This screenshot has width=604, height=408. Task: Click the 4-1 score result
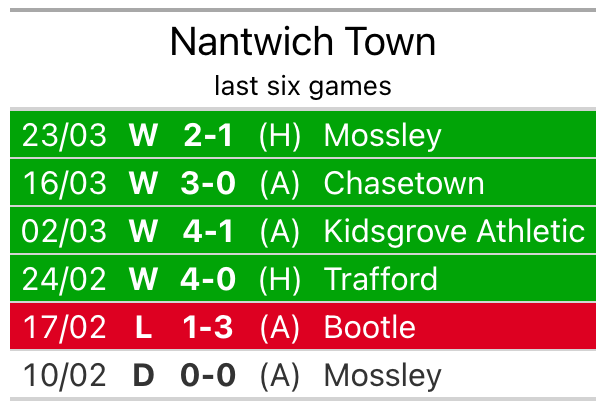coord(208,232)
